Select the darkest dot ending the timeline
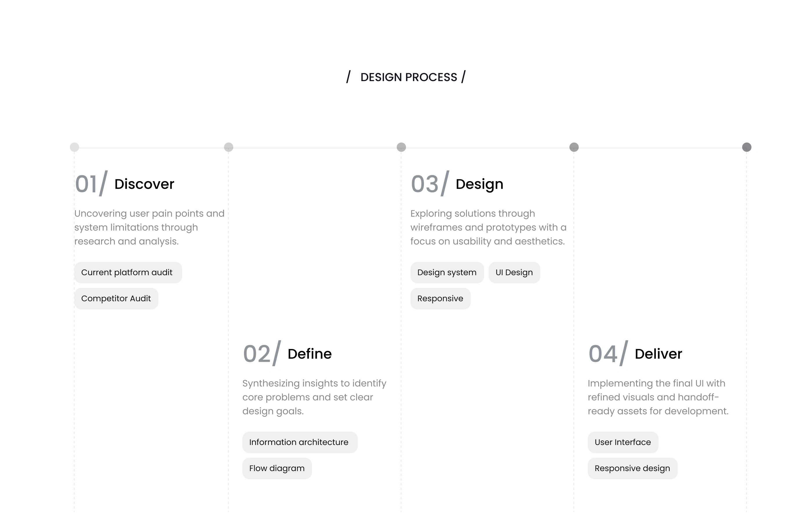 coord(747,147)
